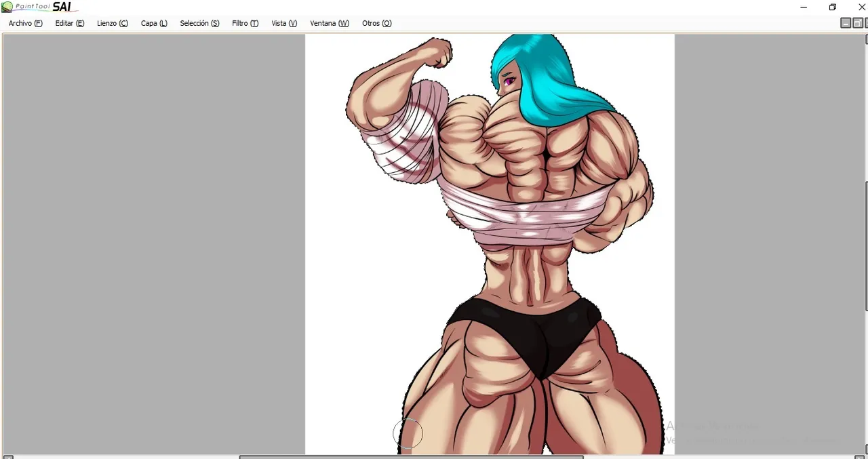This screenshot has height=459, width=868.
Task: Restore down the SAI application window
Action: tap(833, 7)
